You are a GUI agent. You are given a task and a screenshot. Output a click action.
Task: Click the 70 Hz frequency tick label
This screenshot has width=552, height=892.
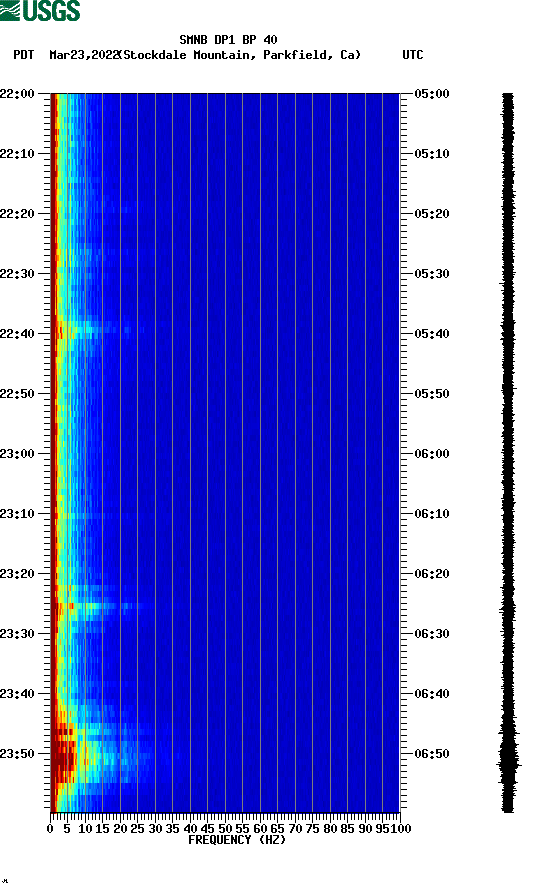click(295, 829)
